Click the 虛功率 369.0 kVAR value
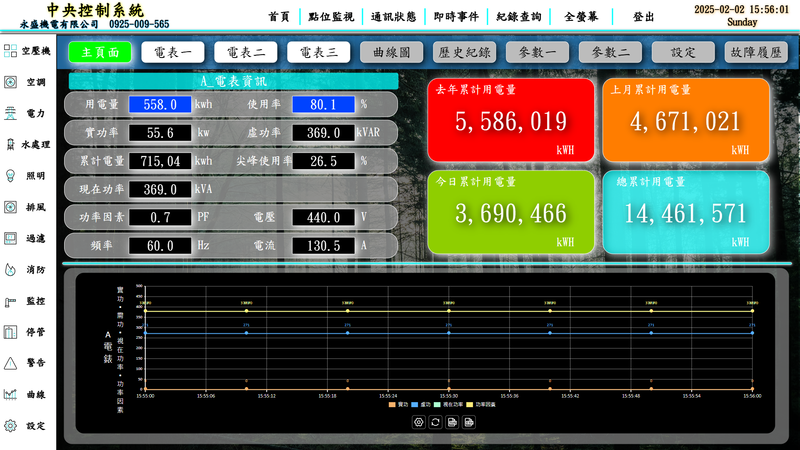The height and width of the screenshot is (450, 800). click(x=323, y=133)
